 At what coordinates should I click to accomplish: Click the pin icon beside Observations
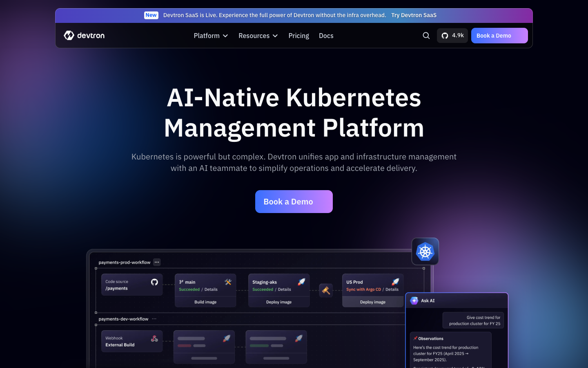(415, 339)
